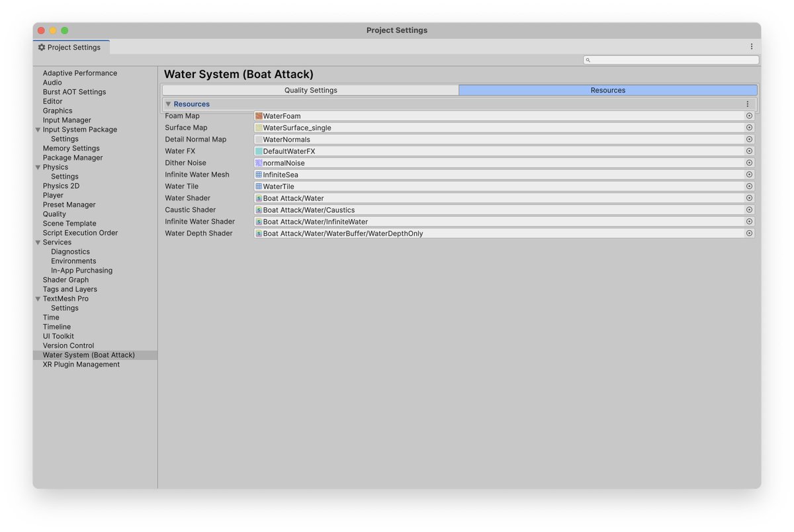Click the normalNoise texture icon
The height and width of the screenshot is (532, 794).
point(259,163)
